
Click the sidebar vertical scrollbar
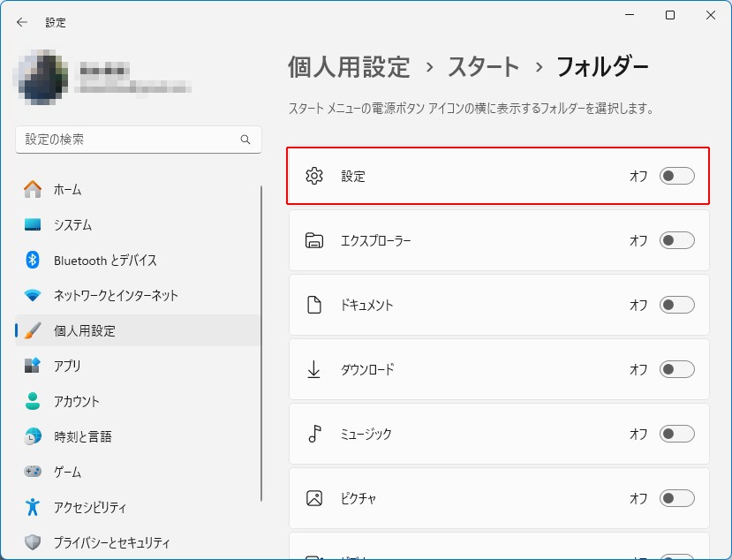click(261, 344)
